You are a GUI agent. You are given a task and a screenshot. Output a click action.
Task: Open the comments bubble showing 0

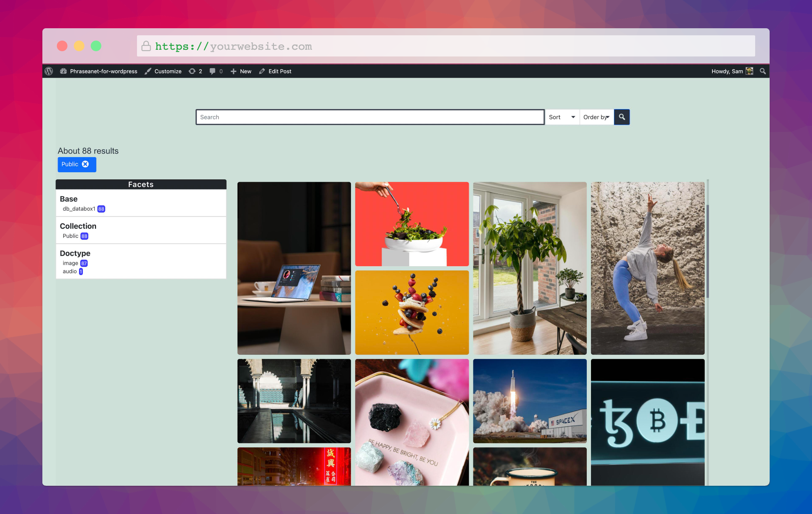[x=216, y=71]
